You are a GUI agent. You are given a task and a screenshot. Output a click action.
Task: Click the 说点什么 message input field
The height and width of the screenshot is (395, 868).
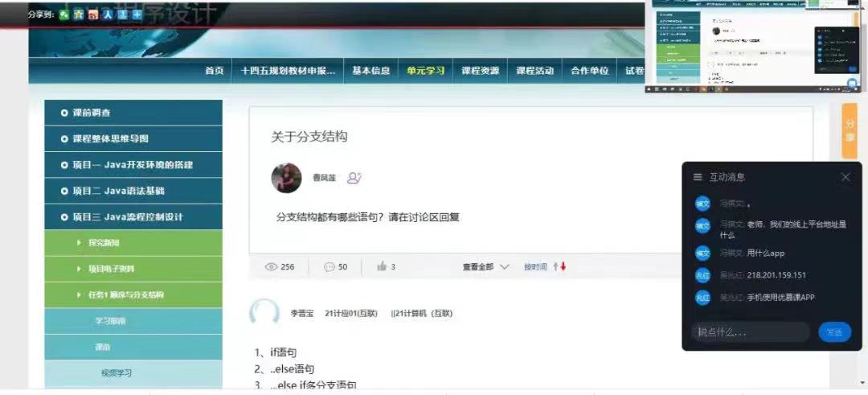tap(751, 331)
